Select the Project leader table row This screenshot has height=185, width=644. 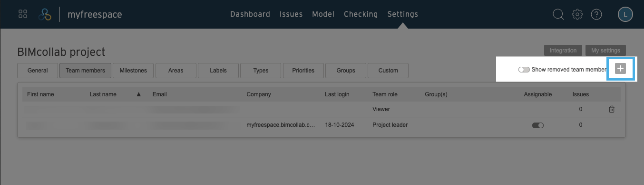tap(322, 125)
